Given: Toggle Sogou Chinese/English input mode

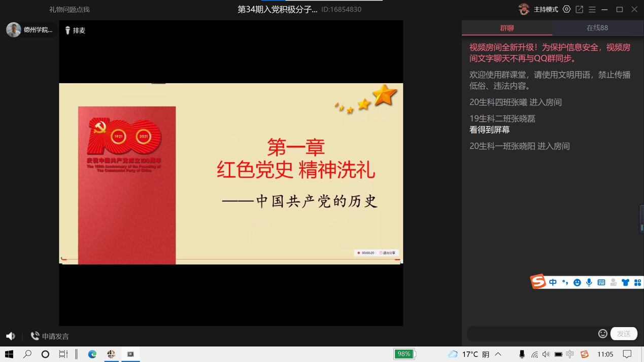Looking at the screenshot, I should 553,282.
